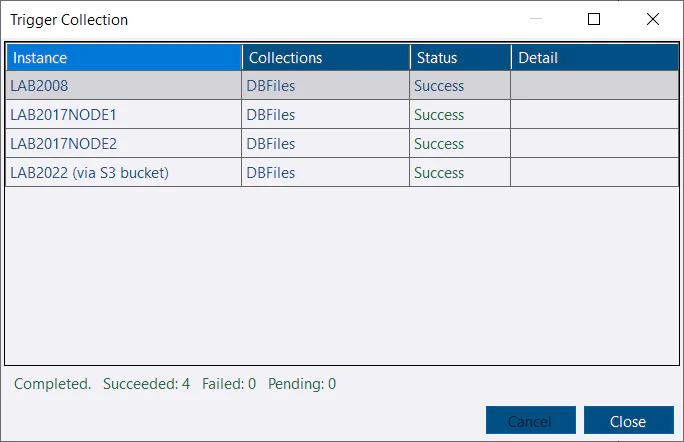Select the LAB2017NODE1 instance cell

pyautogui.click(x=123, y=114)
